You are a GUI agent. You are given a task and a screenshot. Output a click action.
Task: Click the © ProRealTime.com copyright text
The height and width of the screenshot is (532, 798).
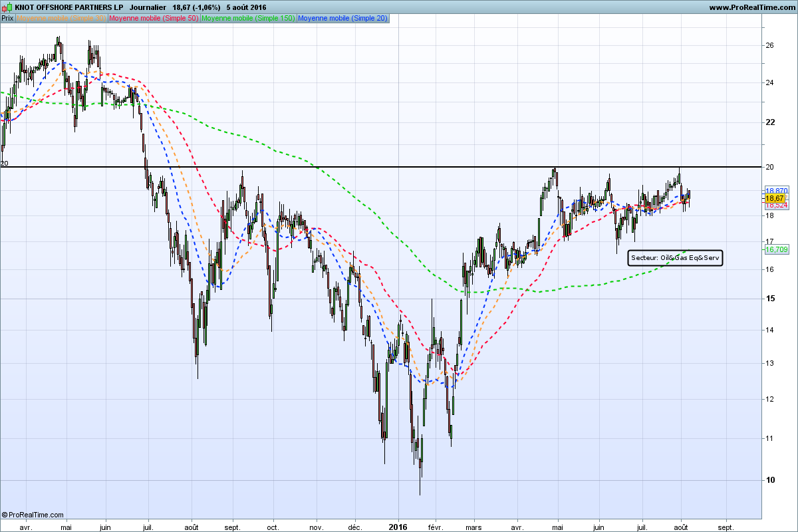click(x=33, y=515)
